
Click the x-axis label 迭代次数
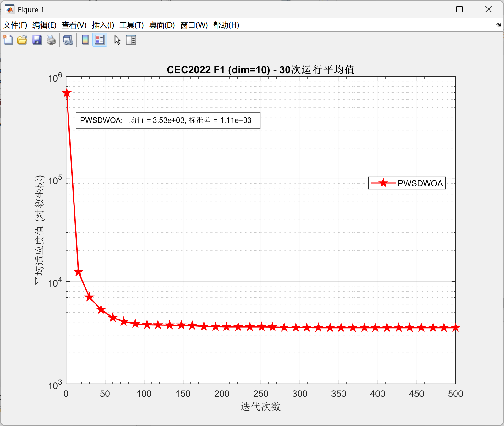click(260, 407)
